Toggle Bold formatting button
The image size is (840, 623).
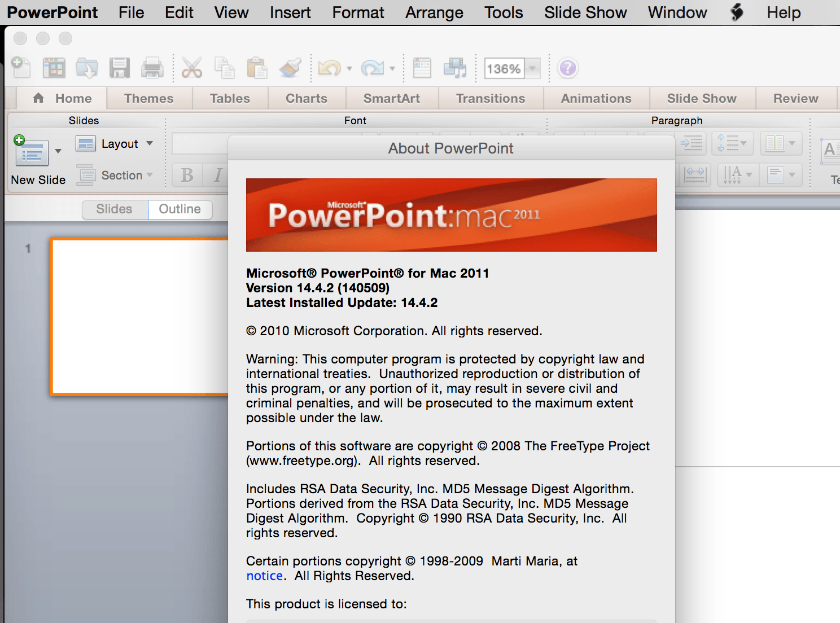coord(187,176)
